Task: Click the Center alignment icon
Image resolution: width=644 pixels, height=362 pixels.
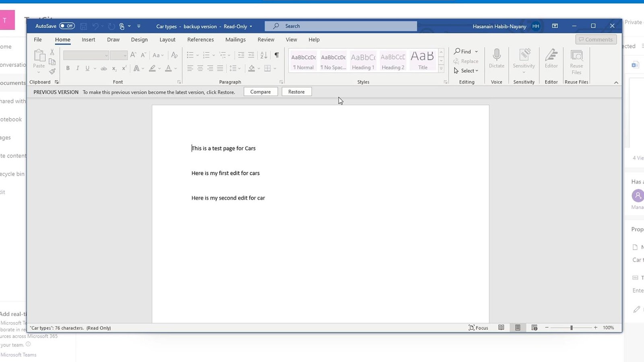Action: click(200, 68)
